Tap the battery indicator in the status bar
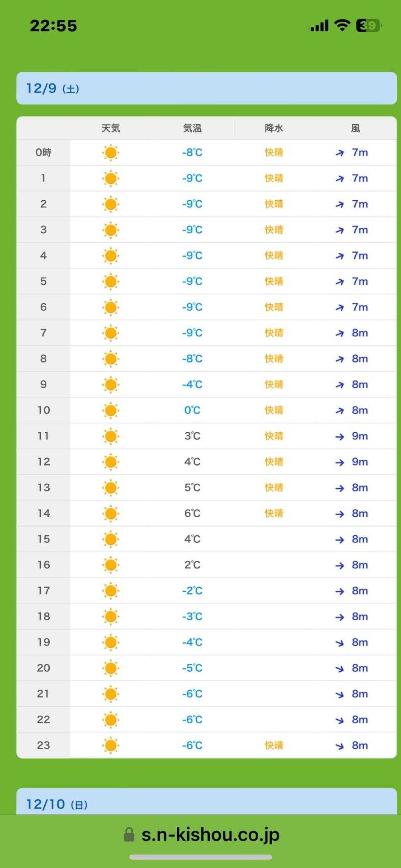This screenshot has height=868, width=401. pyautogui.click(x=369, y=25)
